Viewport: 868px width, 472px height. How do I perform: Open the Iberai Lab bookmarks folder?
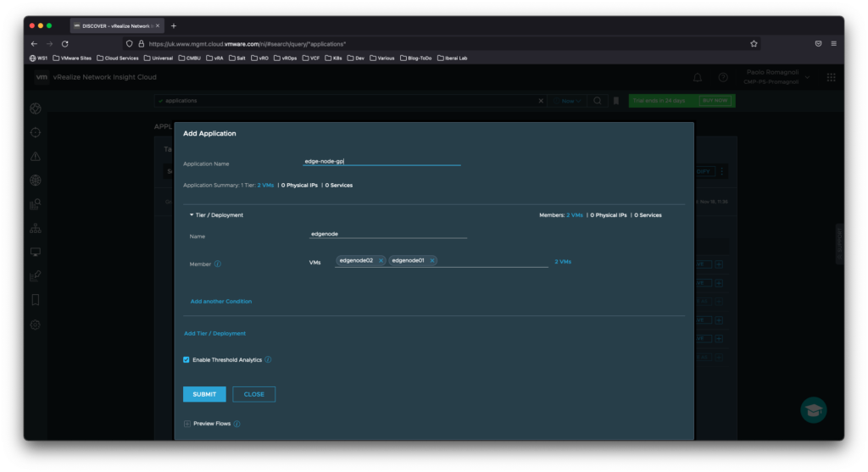453,58
